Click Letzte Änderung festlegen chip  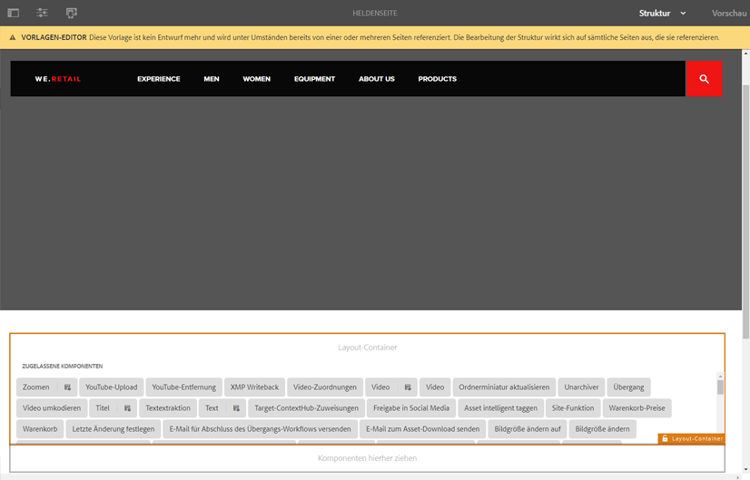tap(113, 429)
